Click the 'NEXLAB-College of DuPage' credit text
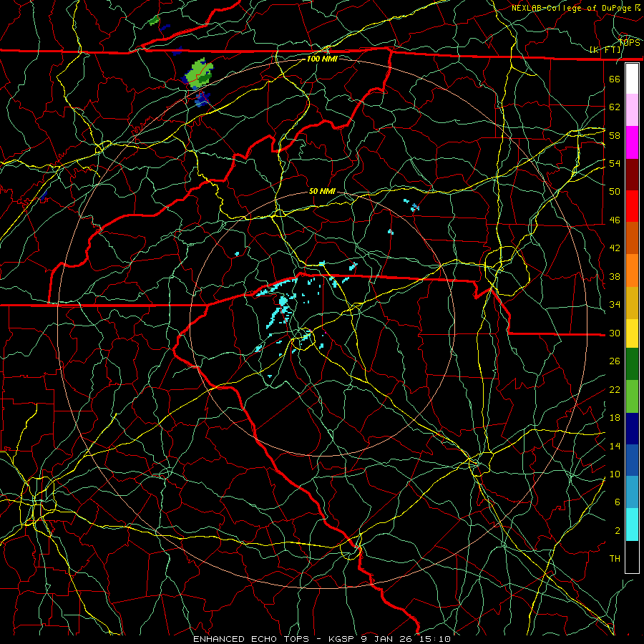 coord(572,8)
